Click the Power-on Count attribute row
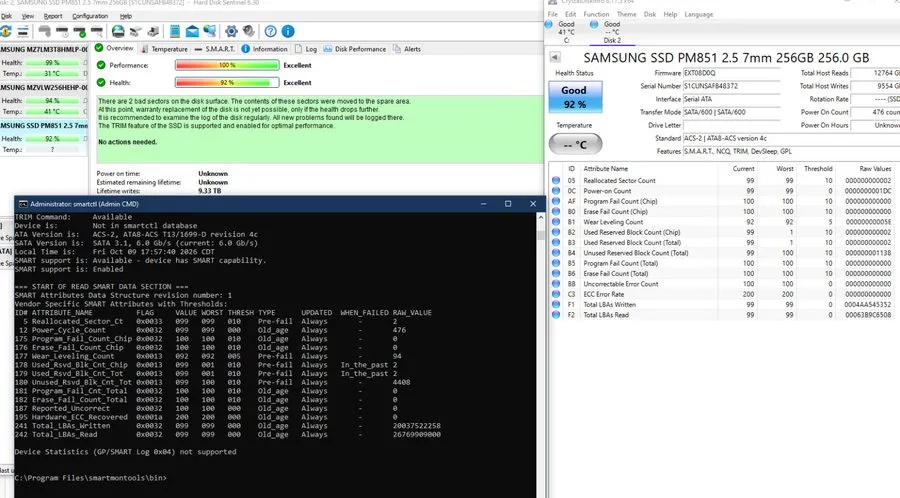 (723, 190)
